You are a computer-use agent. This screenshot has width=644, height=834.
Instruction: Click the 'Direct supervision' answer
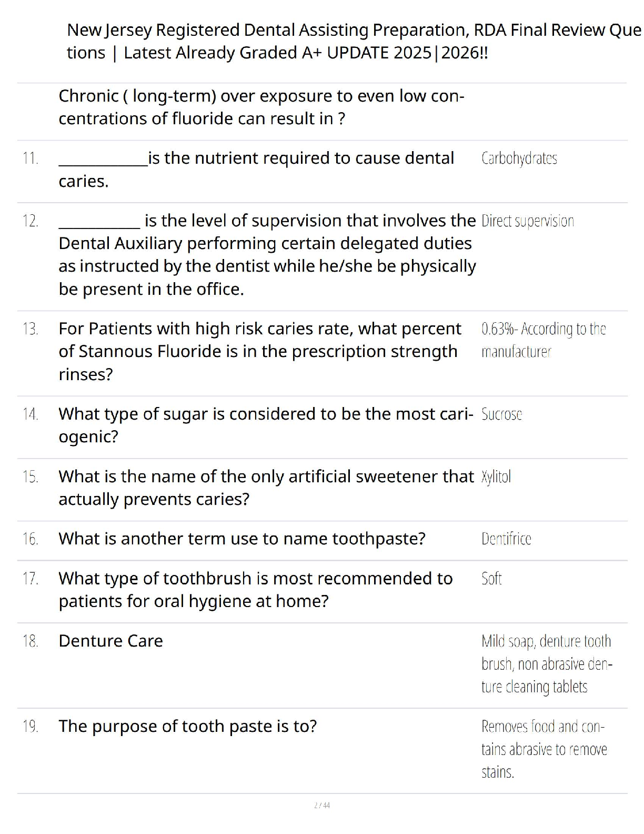coord(527,221)
